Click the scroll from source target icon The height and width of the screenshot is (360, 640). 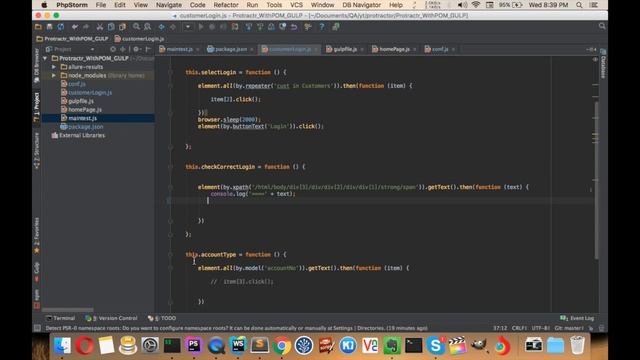[113, 49]
